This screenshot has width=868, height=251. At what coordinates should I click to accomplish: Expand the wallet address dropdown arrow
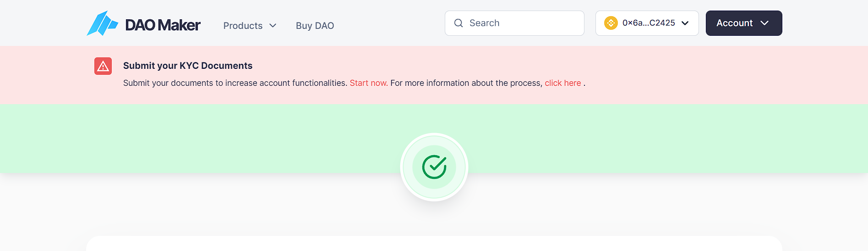point(685,23)
